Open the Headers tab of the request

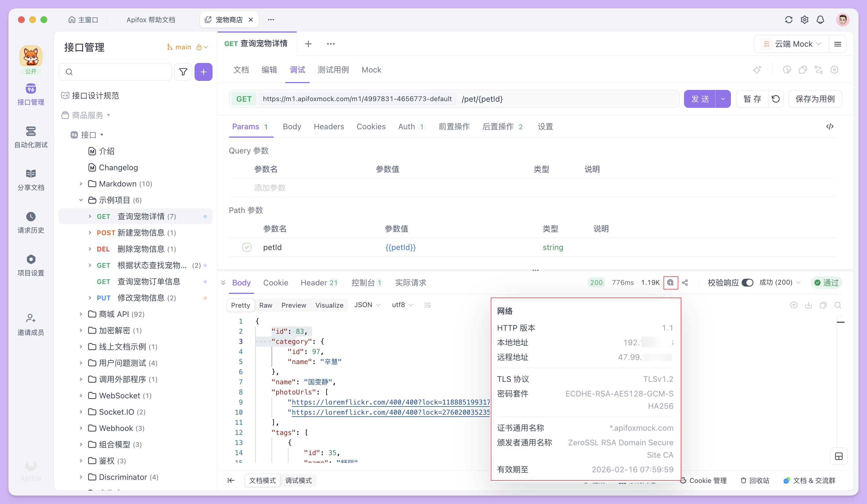click(329, 126)
